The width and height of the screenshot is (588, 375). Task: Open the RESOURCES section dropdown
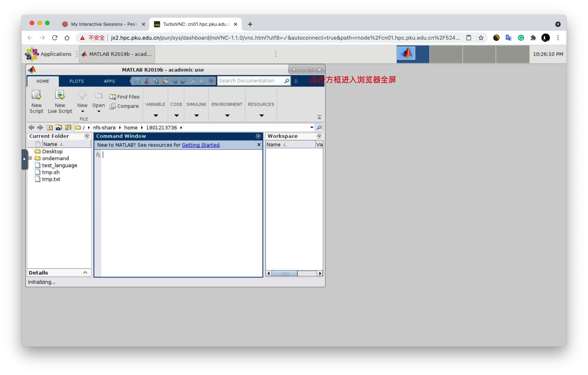(x=261, y=115)
